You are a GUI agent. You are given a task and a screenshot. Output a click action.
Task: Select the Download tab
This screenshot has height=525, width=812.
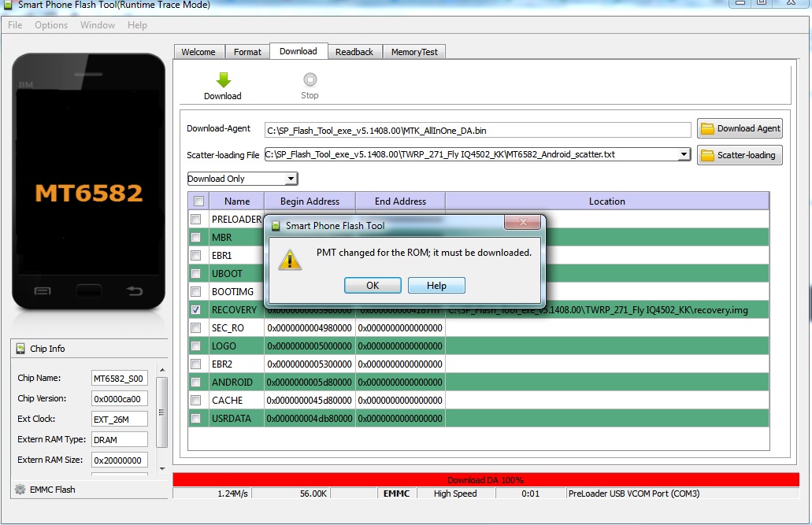298,51
